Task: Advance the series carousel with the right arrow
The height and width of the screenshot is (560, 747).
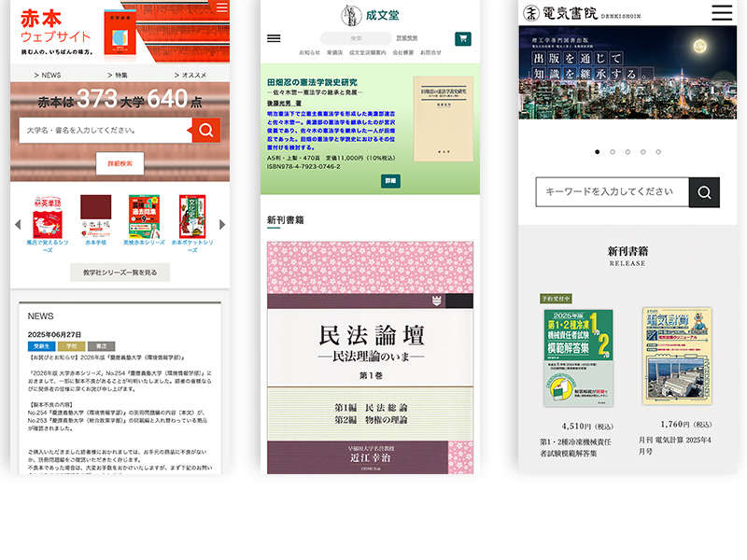Action: [x=222, y=224]
